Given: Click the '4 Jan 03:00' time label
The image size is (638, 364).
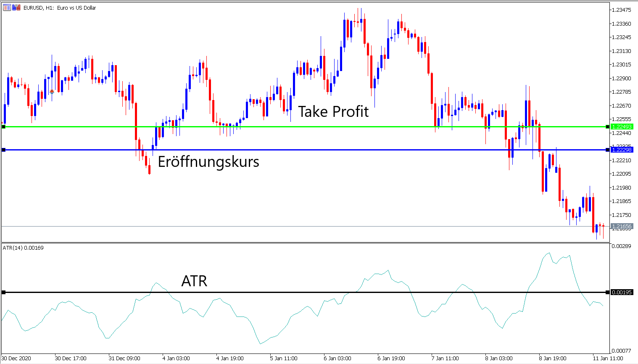Looking at the screenshot, I should (176, 359).
